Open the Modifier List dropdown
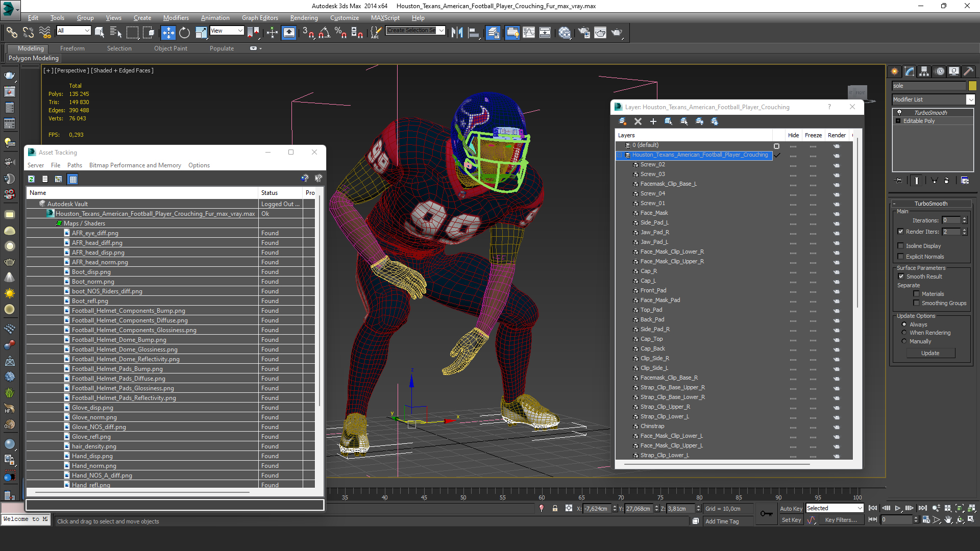The width and height of the screenshot is (980, 551). pyautogui.click(x=934, y=99)
